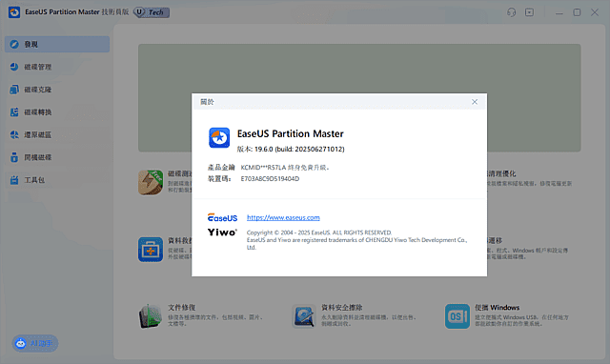Screen dimensions: 610x364
Task: Select the 發現 sidebar label
Action: pos(31,45)
